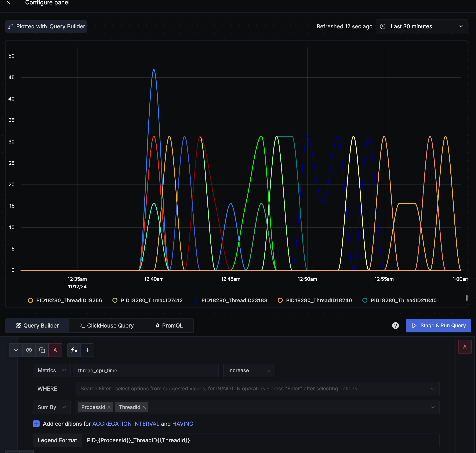Switch to PromQL tab
This screenshot has height=453, width=476.
(169, 326)
